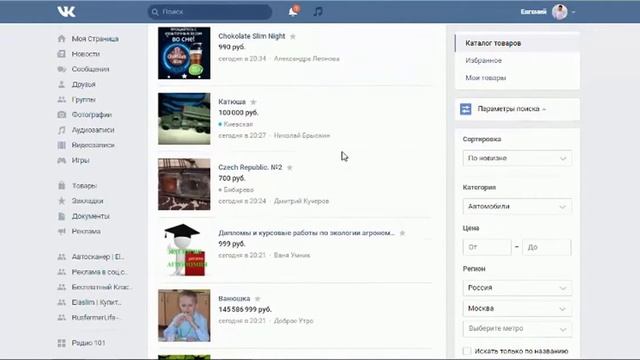Open the music note player icon
Viewport: 640px width, 360px height.
318,11
